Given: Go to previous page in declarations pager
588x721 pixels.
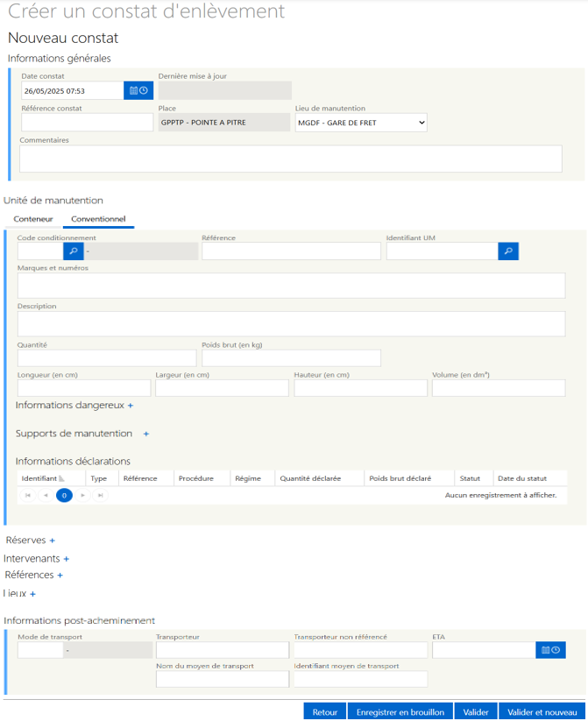Looking at the screenshot, I should click(x=46, y=496).
